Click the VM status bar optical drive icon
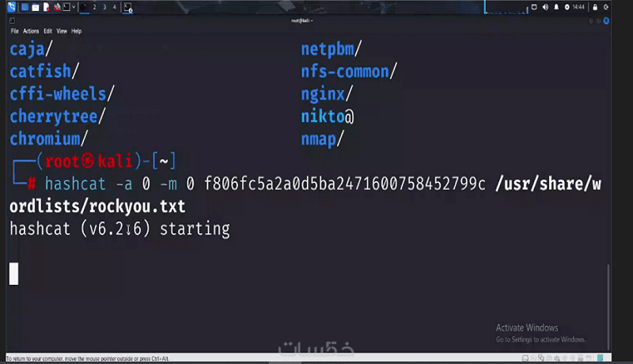633x364 pixels. click(x=533, y=358)
